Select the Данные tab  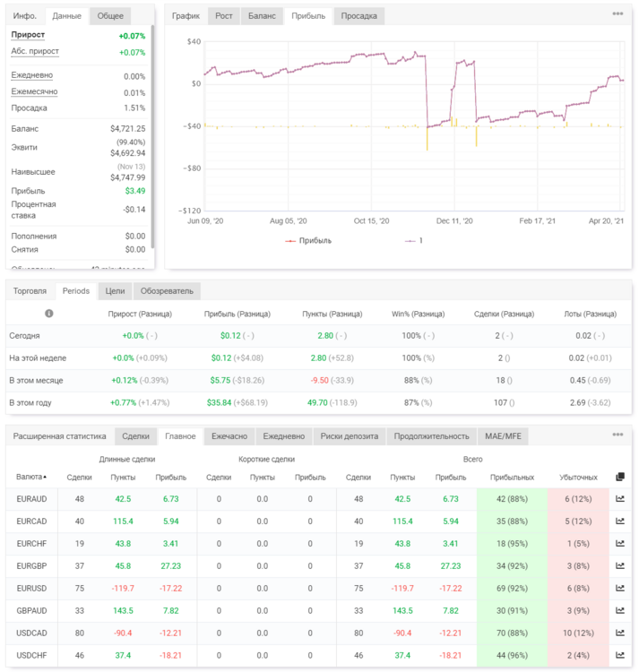tap(67, 16)
